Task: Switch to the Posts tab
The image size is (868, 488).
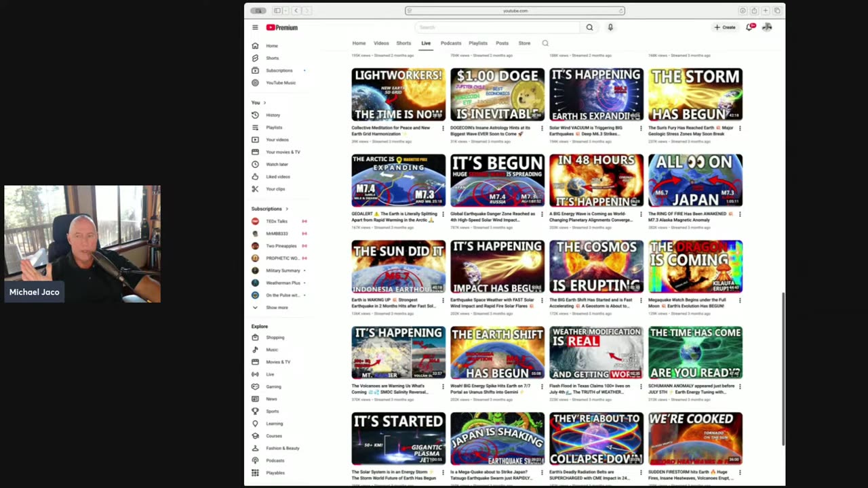Action: pos(502,43)
